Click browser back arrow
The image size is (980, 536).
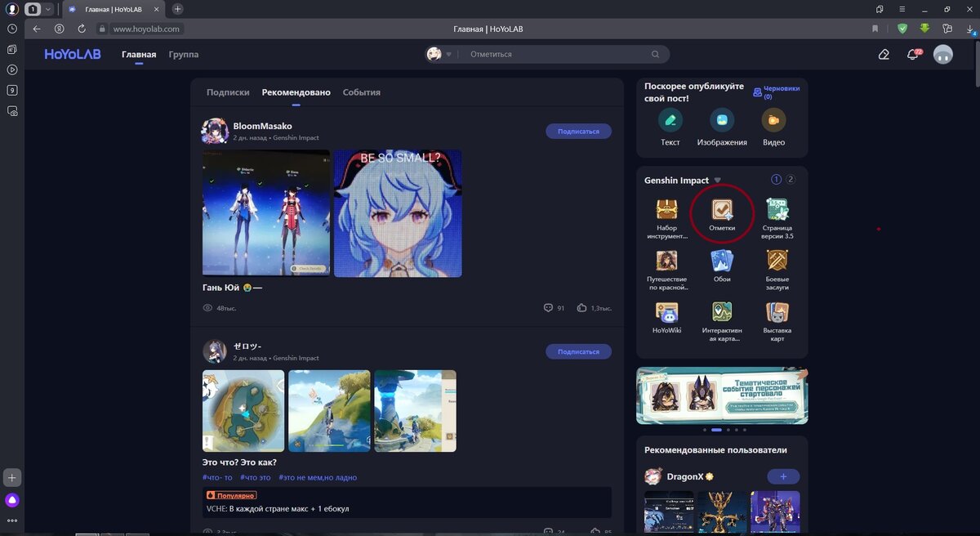[x=36, y=29]
